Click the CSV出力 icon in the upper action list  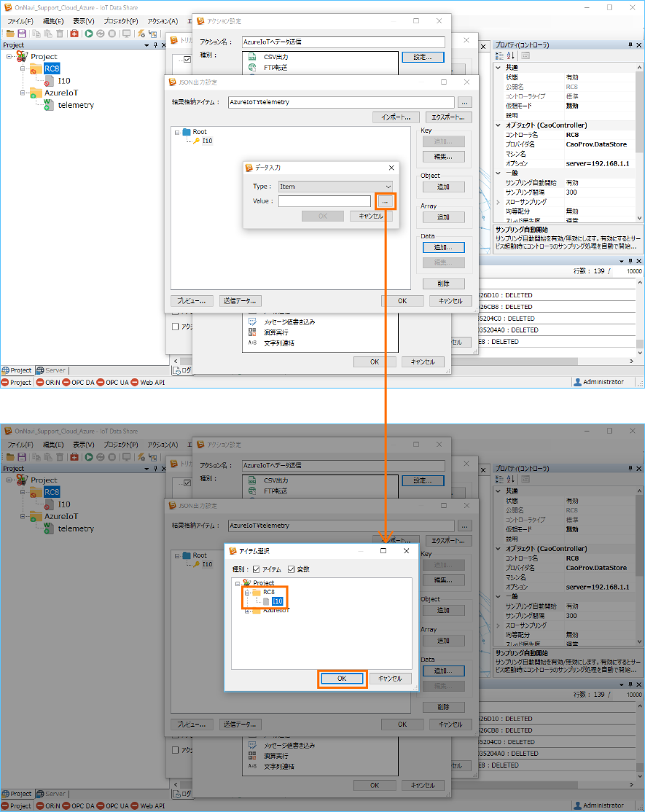coord(252,56)
